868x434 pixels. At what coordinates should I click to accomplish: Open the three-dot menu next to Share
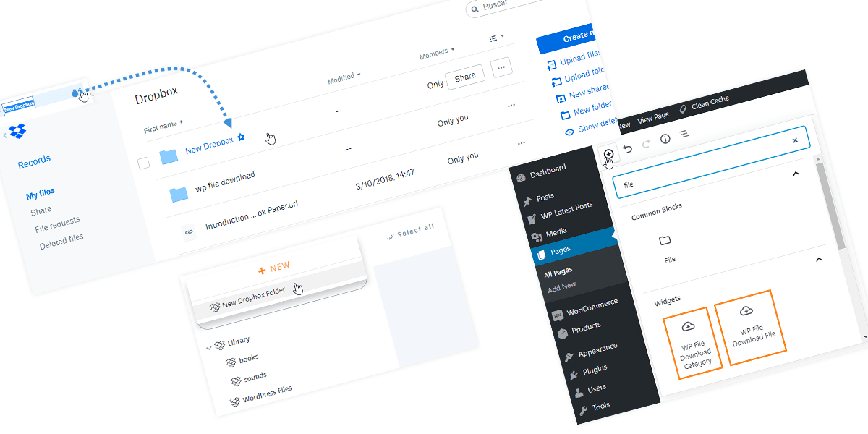click(x=501, y=68)
